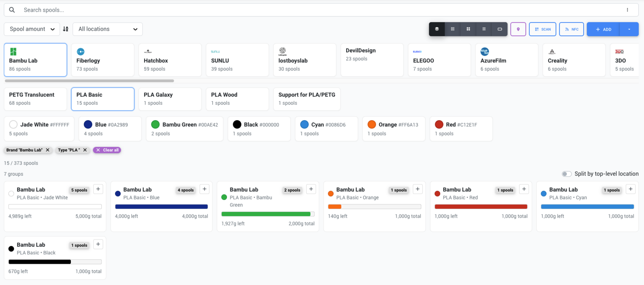The image size is (644, 285).
Task: Add spool to PLA Basic Orange group
Action: click(418, 189)
